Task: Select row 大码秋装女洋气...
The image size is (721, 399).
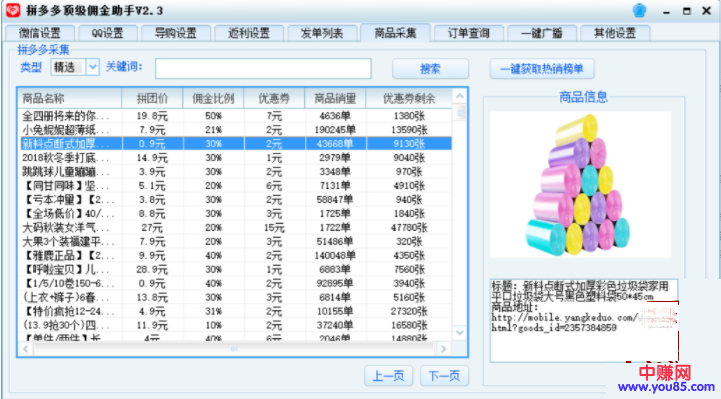Action: pyautogui.click(x=235, y=228)
